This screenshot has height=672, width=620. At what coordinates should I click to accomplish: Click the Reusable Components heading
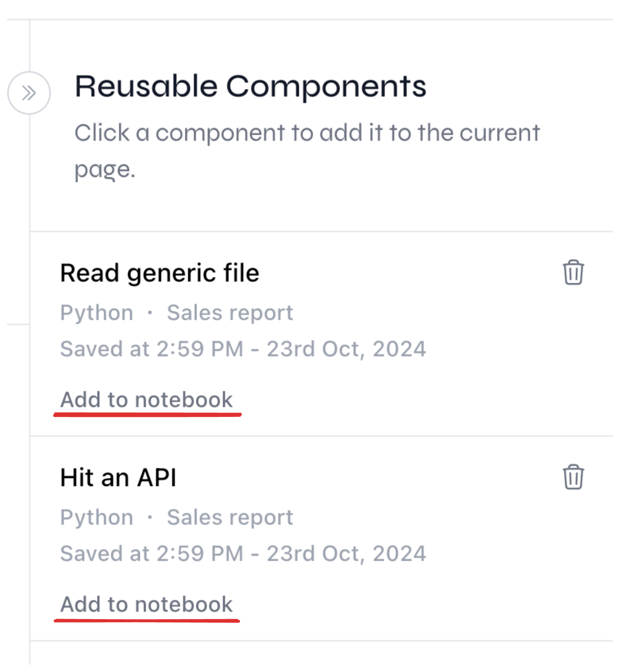pyautogui.click(x=250, y=86)
